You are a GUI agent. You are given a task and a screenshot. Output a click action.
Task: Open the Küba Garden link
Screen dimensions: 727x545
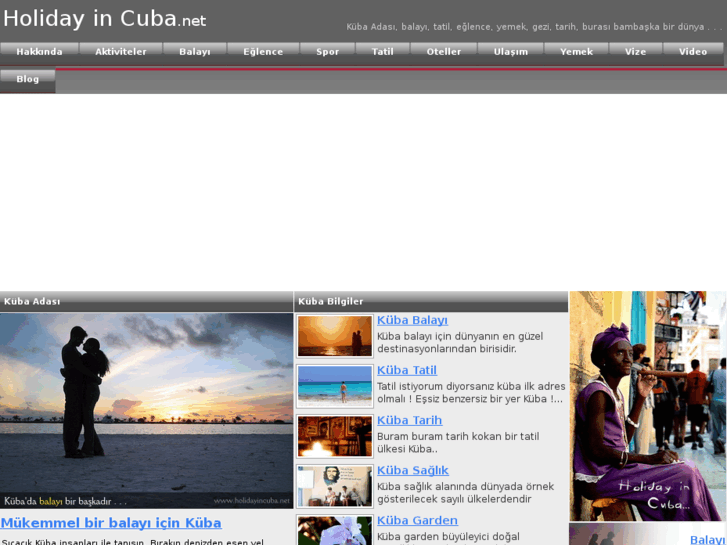click(x=417, y=520)
